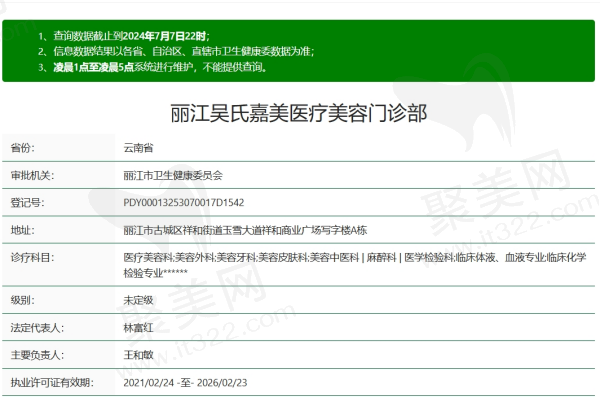
Task: Select registration number PDY00013253070017D1542
Action: [184, 202]
